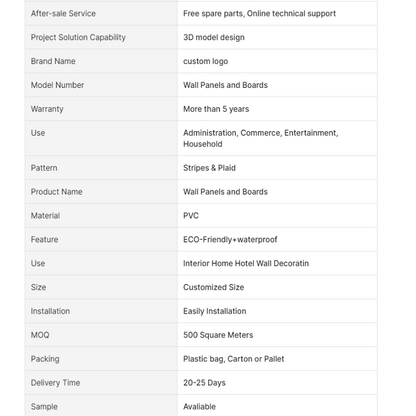The width and height of the screenshot is (416, 416).
Task: Click the Pattern row label
Action: click(x=44, y=168)
